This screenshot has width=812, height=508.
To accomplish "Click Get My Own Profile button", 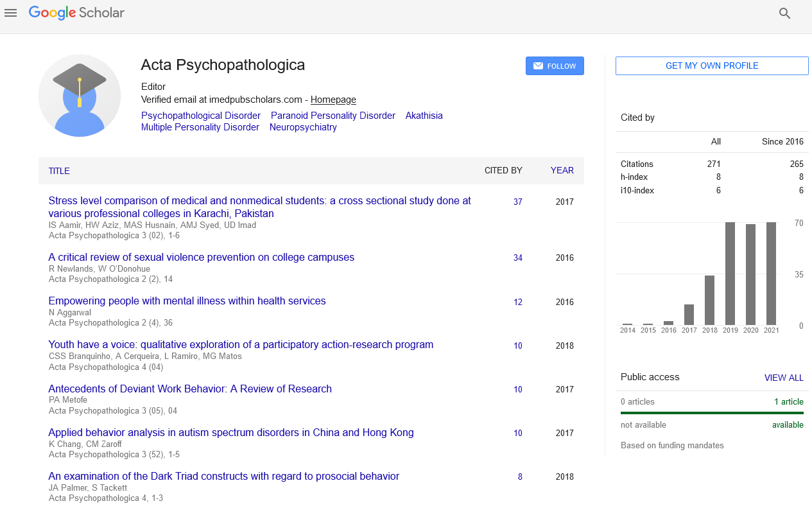I will pos(712,66).
